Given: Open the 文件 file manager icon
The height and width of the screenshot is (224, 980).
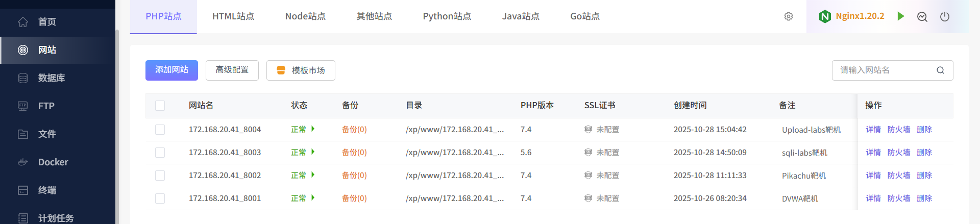Looking at the screenshot, I should [23, 134].
